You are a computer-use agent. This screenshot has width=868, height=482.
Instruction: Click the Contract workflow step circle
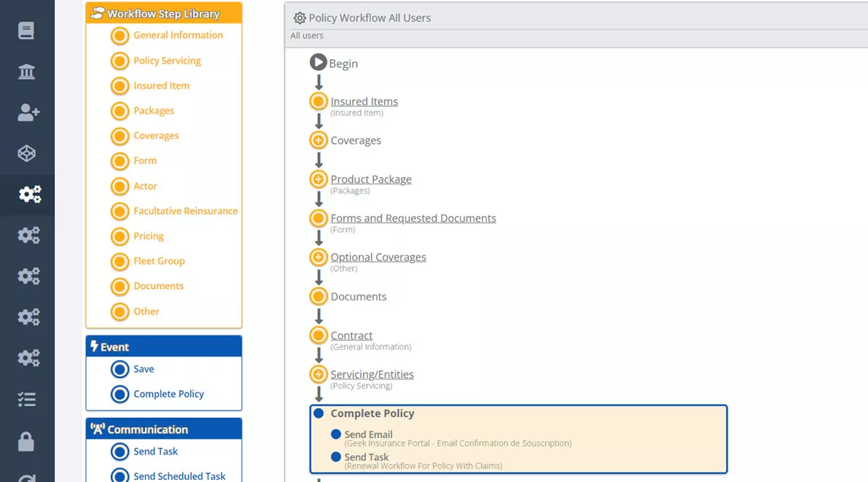[318, 335]
